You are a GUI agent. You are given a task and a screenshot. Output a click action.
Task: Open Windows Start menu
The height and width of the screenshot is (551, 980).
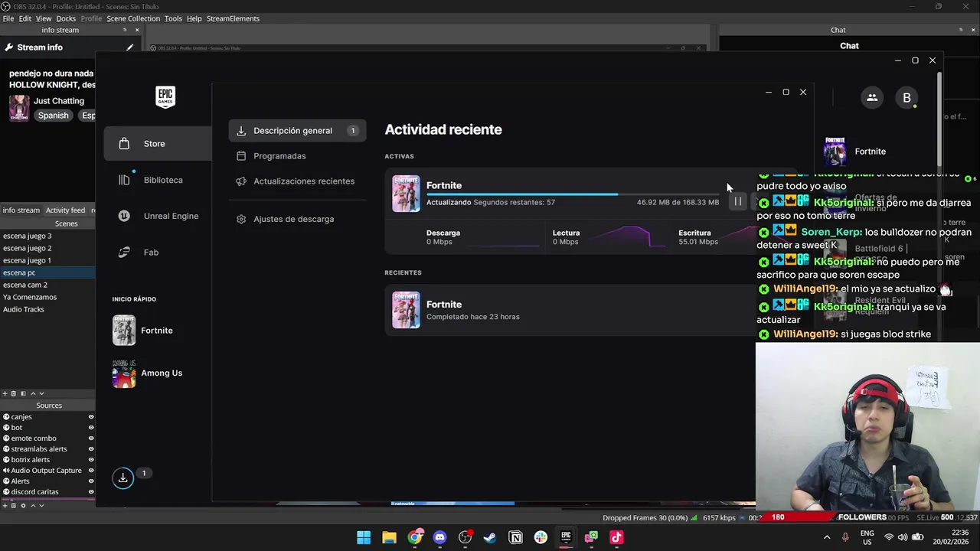click(x=364, y=537)
